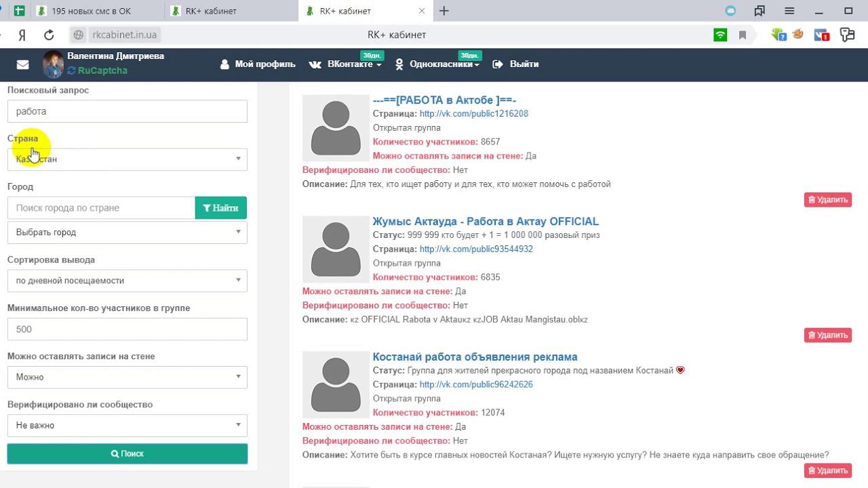Image resolution: width=868 pixels, height=488 pixels.
Task: Click the orange palette extension icon
Action: pos(798,34)
